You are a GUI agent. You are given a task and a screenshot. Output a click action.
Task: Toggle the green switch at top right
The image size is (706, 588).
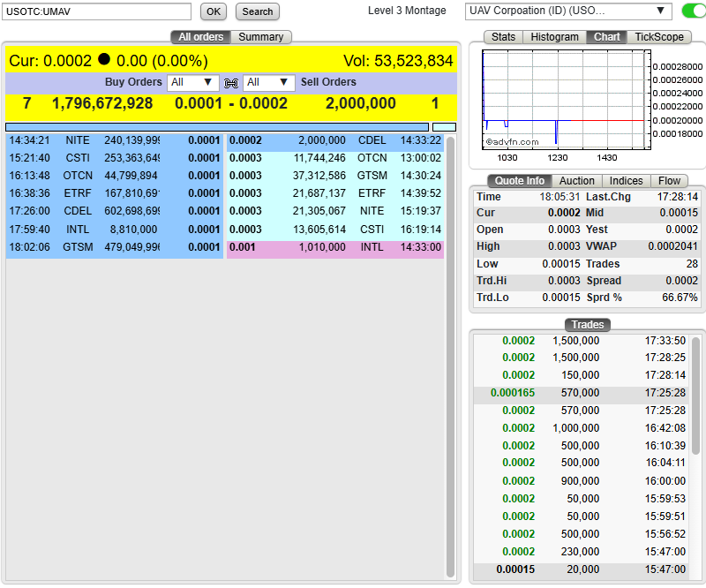694,11
